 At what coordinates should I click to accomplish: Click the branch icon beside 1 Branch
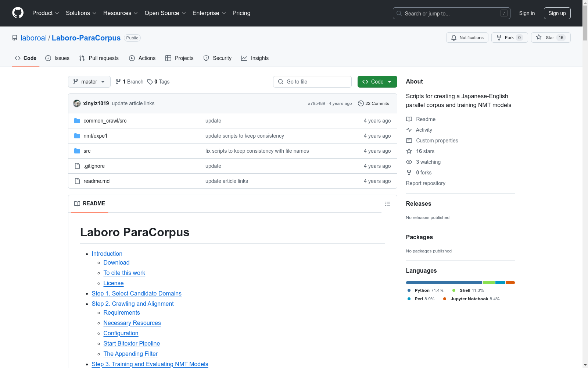[x=118, y=82]
